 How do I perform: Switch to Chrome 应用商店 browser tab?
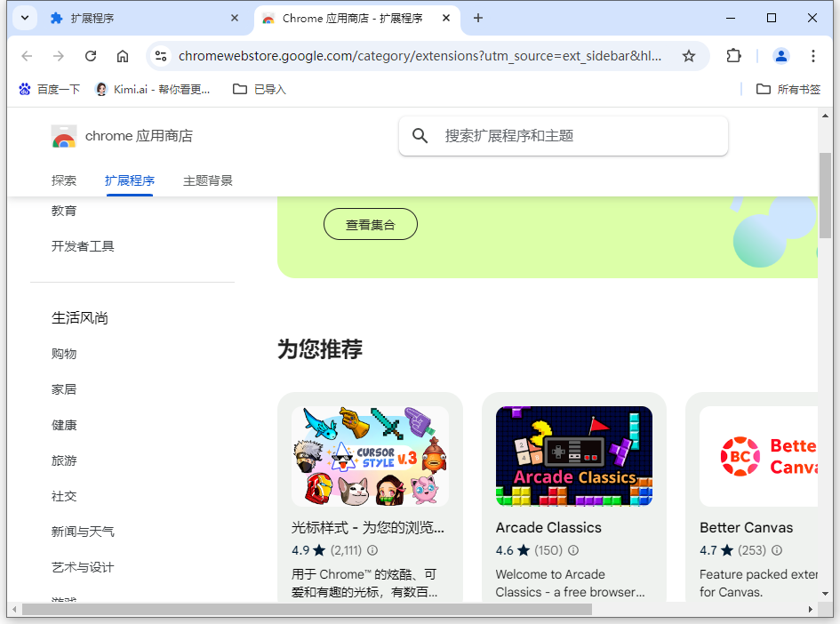pos(357,18)
